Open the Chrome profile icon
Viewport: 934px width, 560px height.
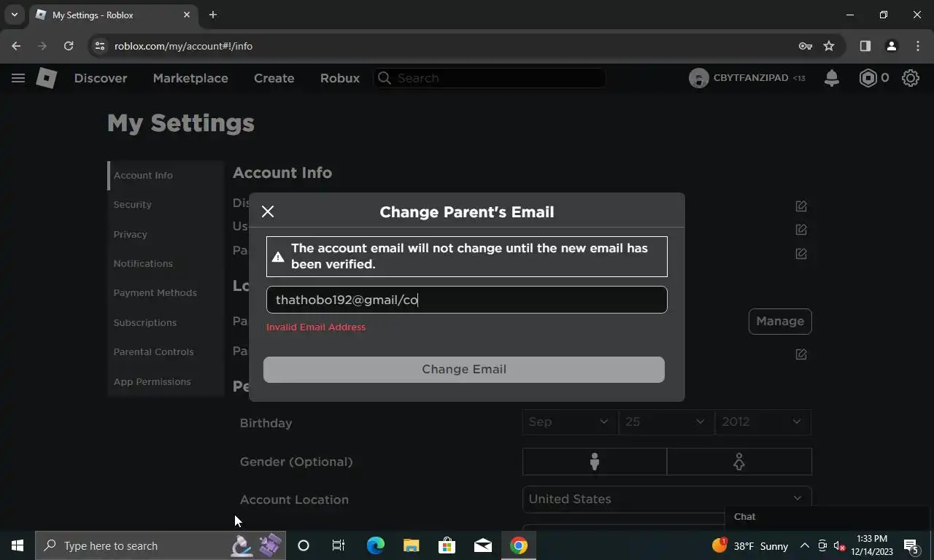pos(891,46)
